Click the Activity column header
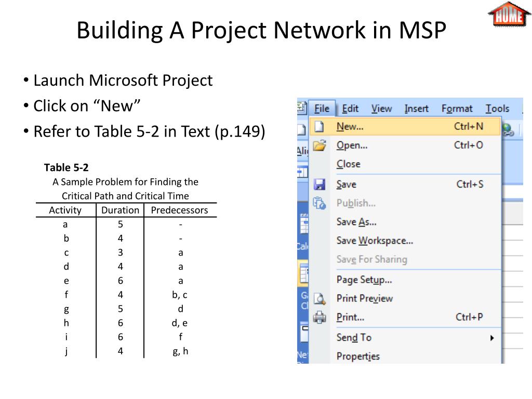 pos(65,210)
